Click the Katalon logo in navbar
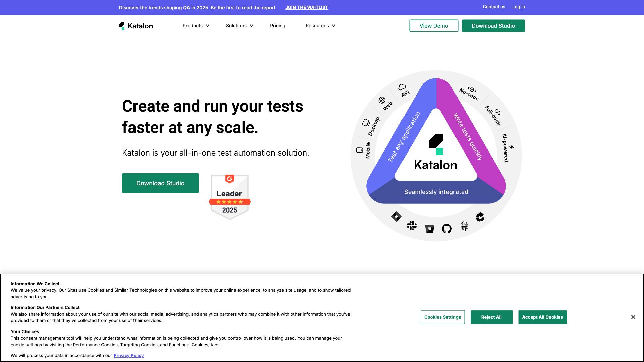This screenshot has width=644, height=362. tap(136, 26)
